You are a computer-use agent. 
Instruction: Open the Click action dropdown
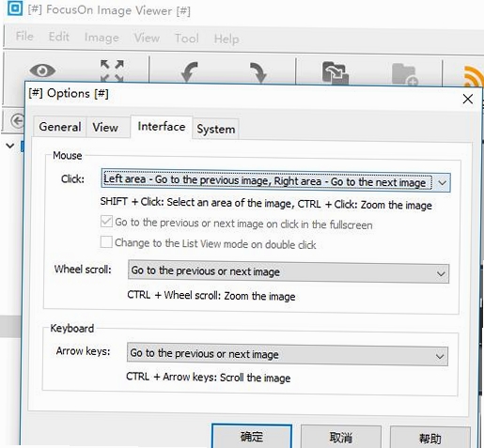275,181
